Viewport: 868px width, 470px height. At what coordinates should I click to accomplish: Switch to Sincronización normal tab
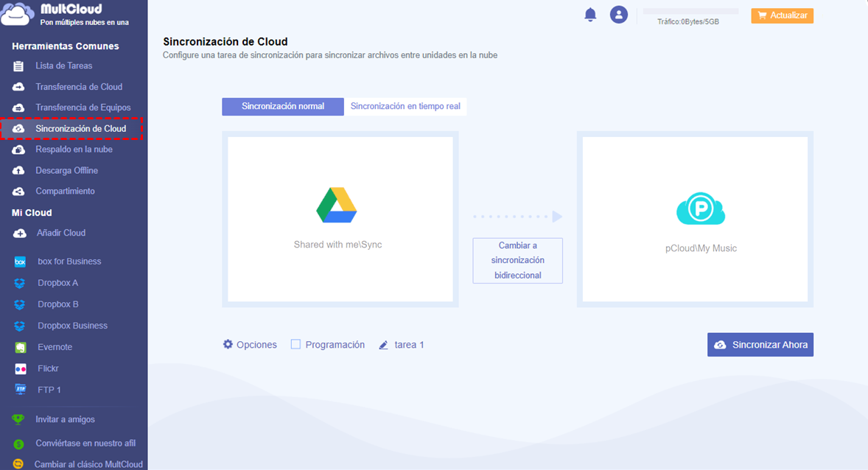point(283,106)
